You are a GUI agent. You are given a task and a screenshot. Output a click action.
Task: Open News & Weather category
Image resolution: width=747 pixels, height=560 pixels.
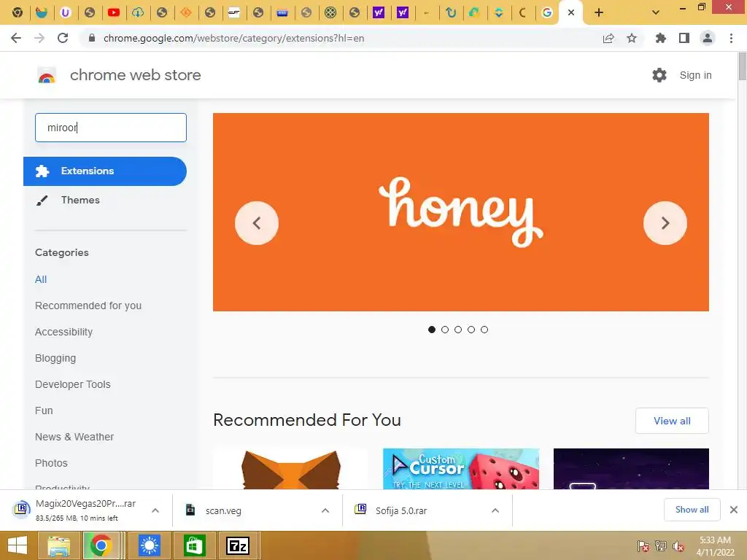point(74,437)
